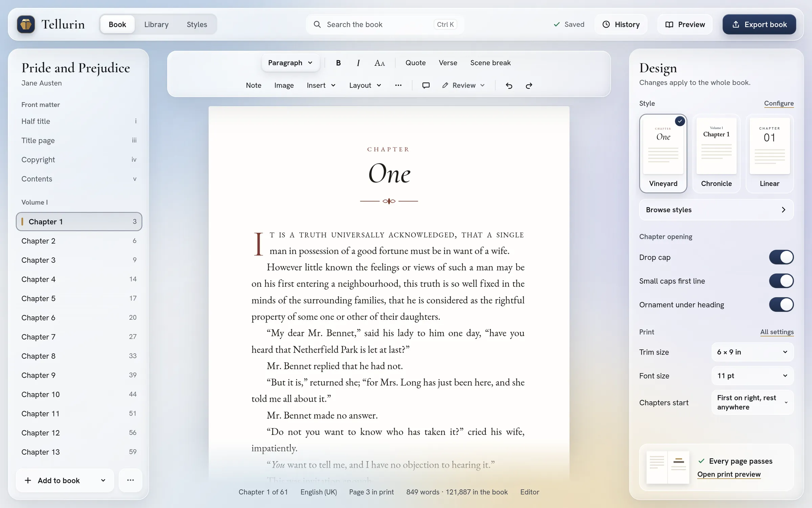Open History with the clock button
The image size is (812, 508).
click(621, 24)
